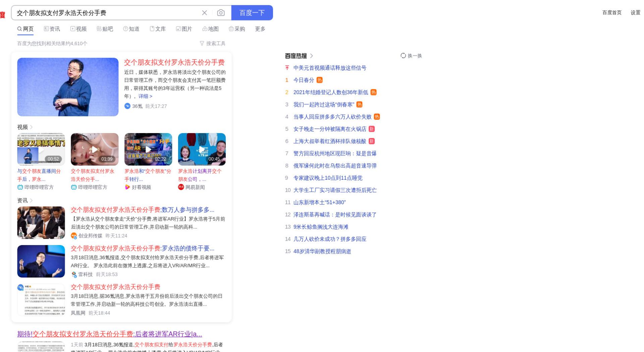Image resolution: width=644 pixels, height=352 pixels.
Task: Select the 网页 tab
Action: (x=25, y=29)
